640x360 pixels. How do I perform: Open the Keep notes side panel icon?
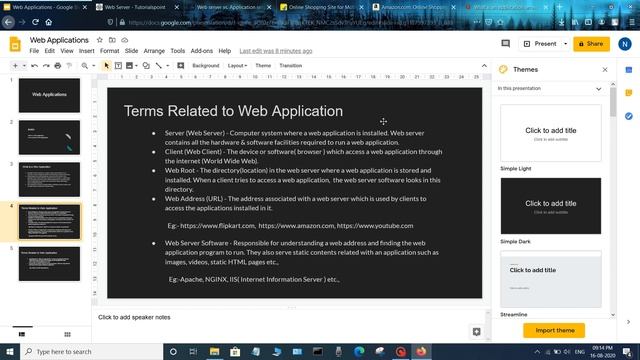click(x=629, y=93)
